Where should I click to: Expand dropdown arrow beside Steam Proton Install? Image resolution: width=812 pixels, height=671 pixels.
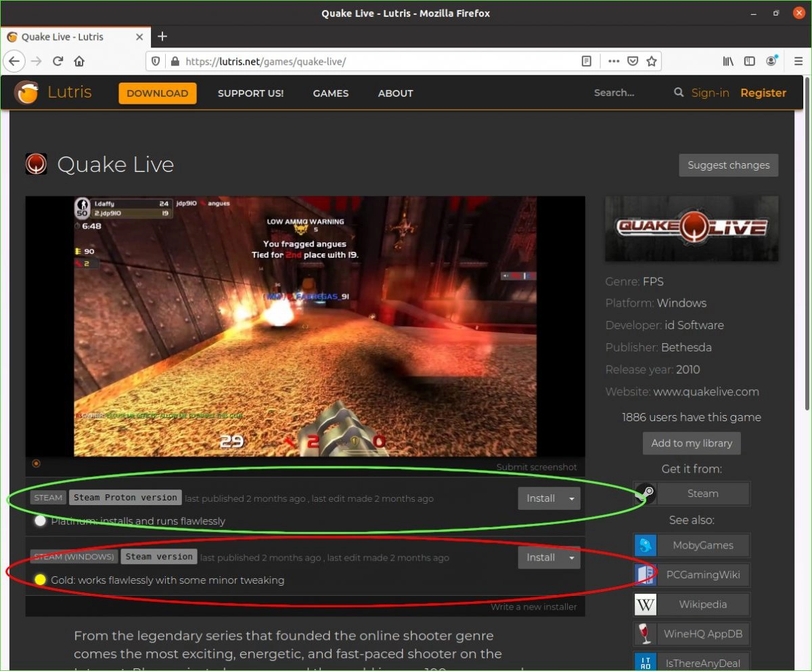572,499
